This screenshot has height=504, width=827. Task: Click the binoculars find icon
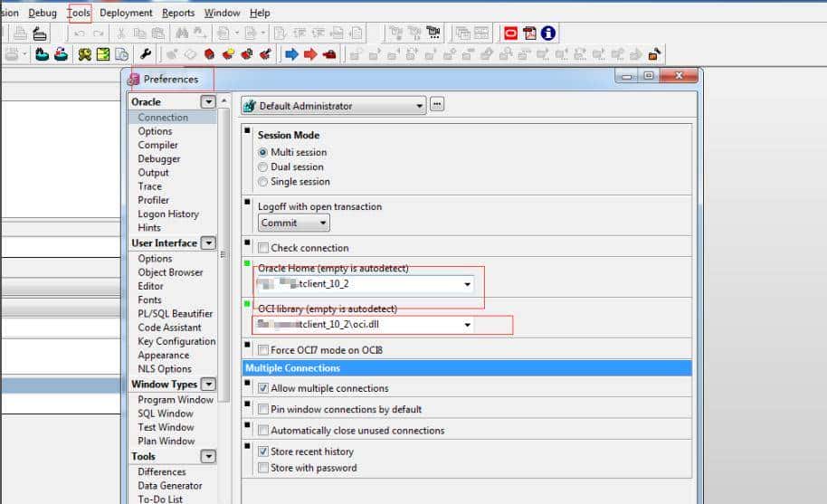(182, 33)
